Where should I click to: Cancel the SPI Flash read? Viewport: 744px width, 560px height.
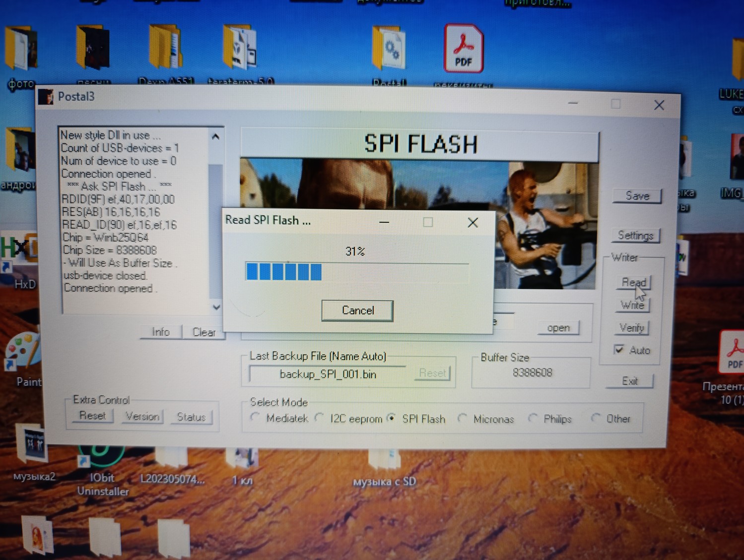tap(357, 311)
